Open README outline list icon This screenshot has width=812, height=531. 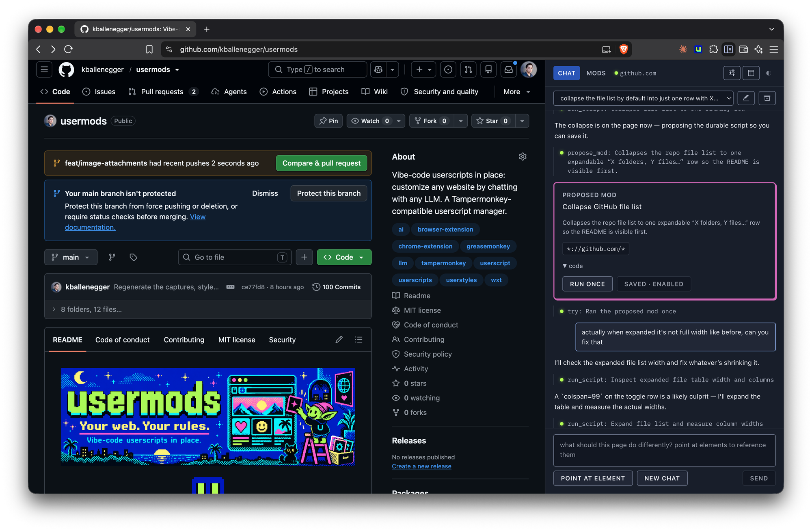click(x=359, y=340)
